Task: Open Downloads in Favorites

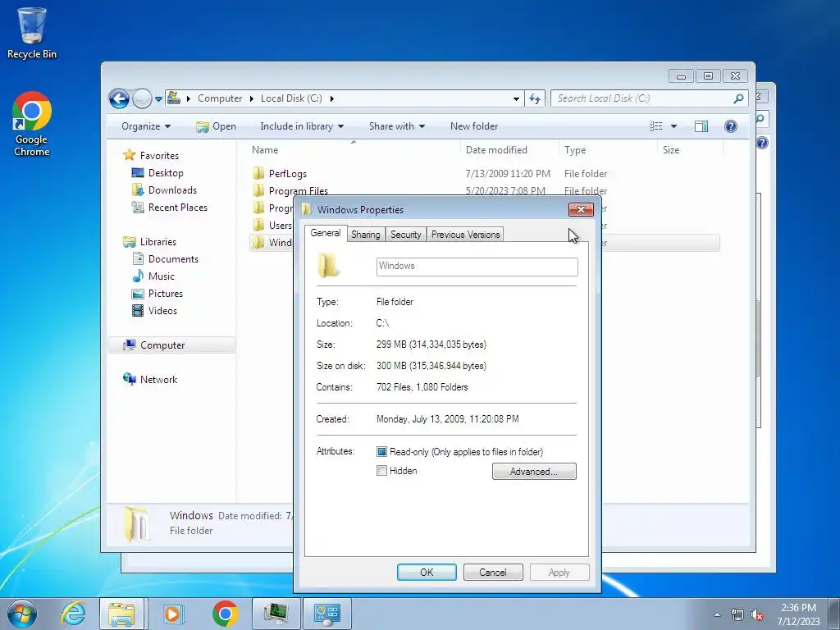Action: pos(172,190)
